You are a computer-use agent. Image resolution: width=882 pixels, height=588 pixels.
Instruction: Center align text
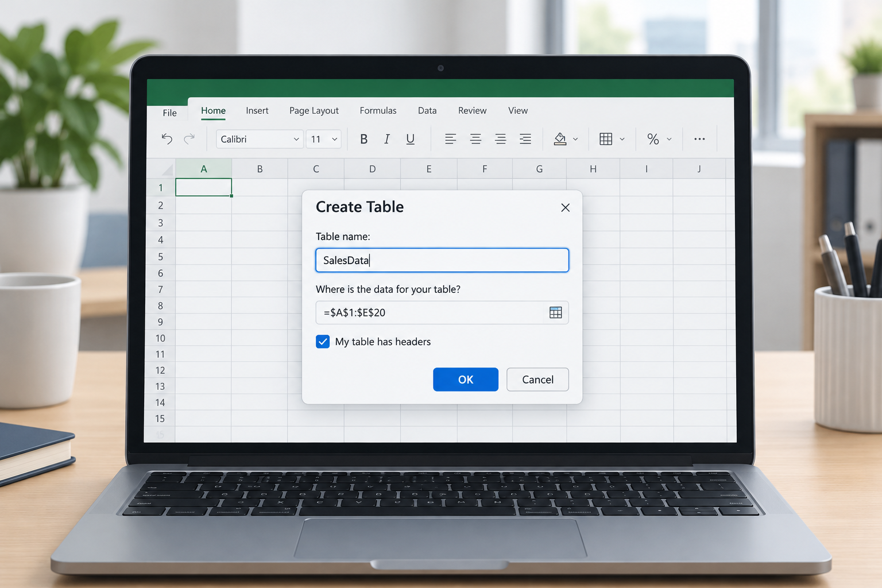click(475, 139)
